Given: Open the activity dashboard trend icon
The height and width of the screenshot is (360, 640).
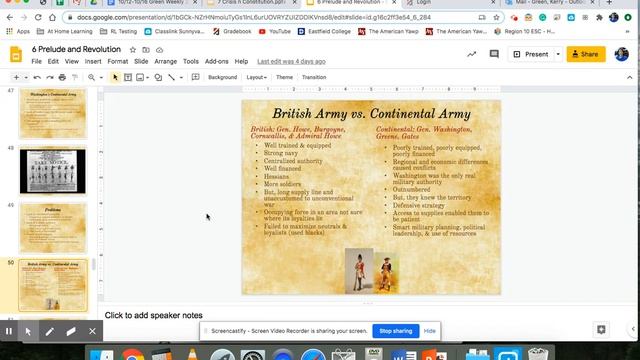Looking at the screenshot, I should pyautogui.click(x=472, y=54).
